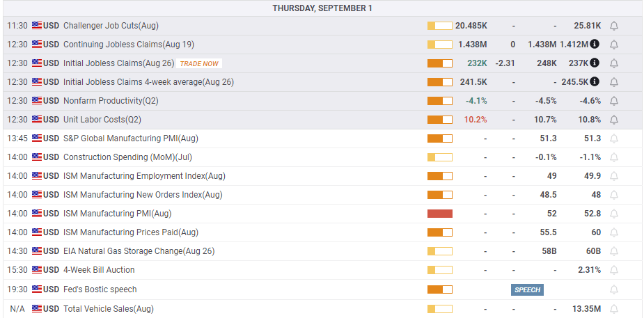Open revised-value info icon for Initial Jobless Claims(Aug 26)
644x318 pixels.
595,63
